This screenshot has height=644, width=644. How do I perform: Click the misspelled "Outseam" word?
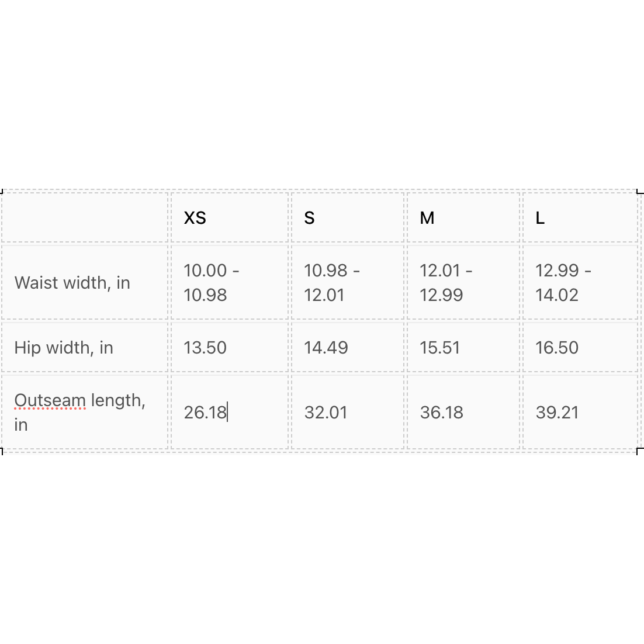[x=50, y=400]
